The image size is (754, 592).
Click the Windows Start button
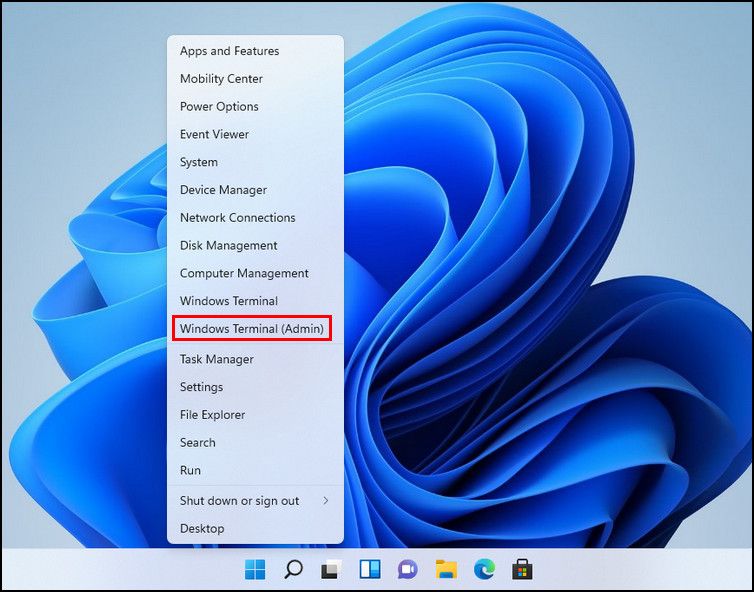255,569
